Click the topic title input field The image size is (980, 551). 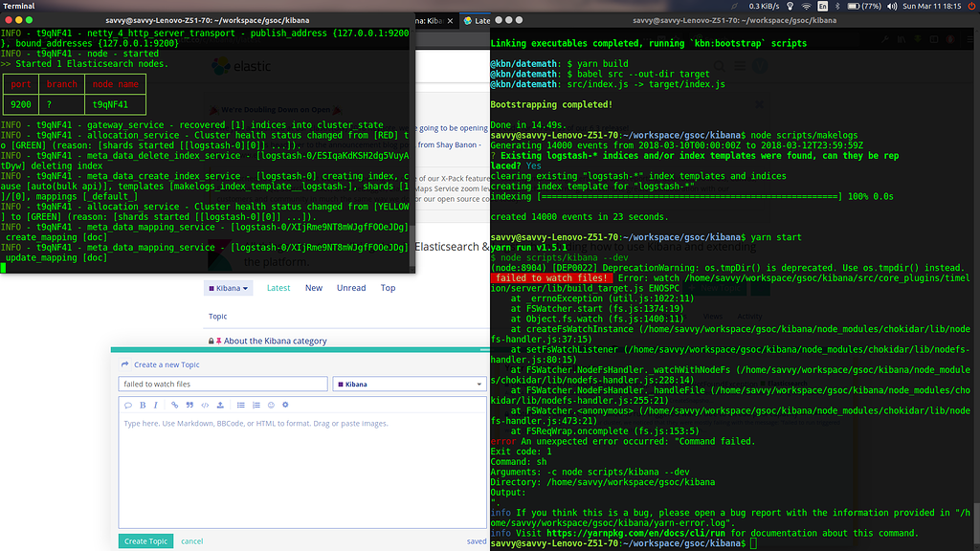pyautogui.click(x=224, y=384)
